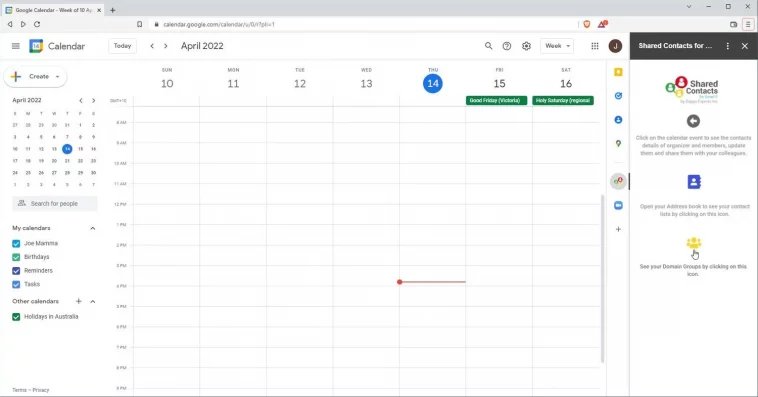758x397 pixels.
Task: Open the Shared Contacts three-dot menu
Action: coord(728,46)
